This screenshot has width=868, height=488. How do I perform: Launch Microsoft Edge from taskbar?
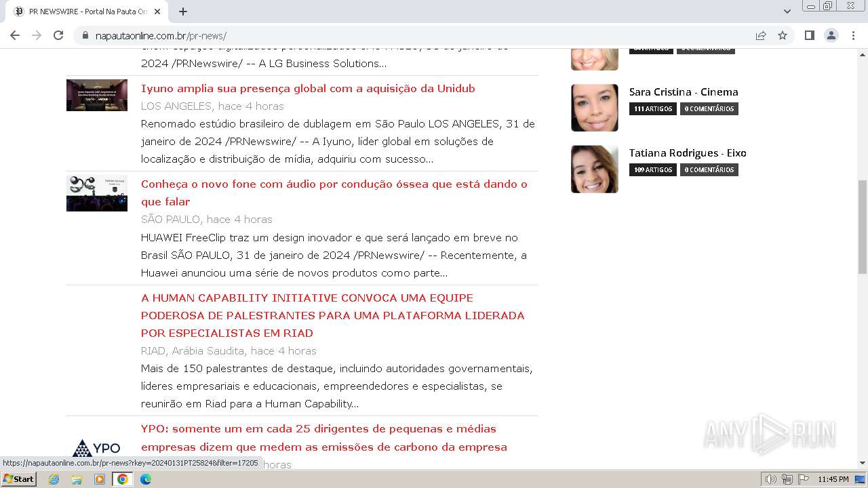146,479
